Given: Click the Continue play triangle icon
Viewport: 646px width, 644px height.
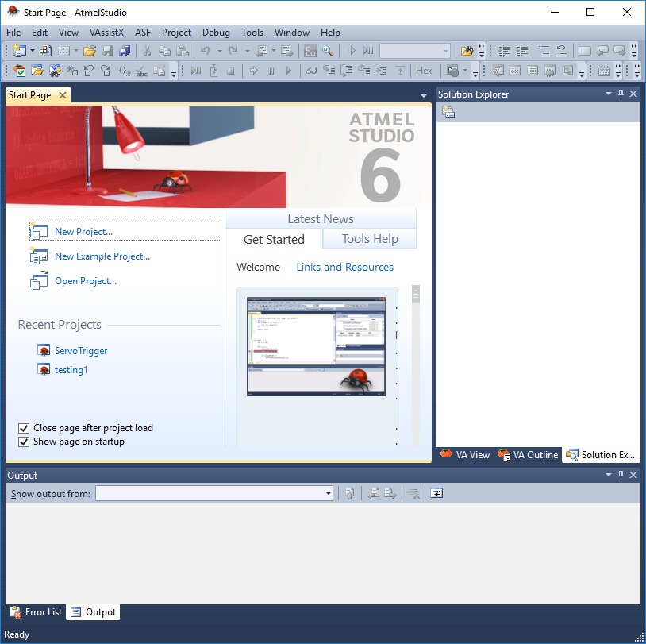Looking at the screenshot, I should [288, 71].
